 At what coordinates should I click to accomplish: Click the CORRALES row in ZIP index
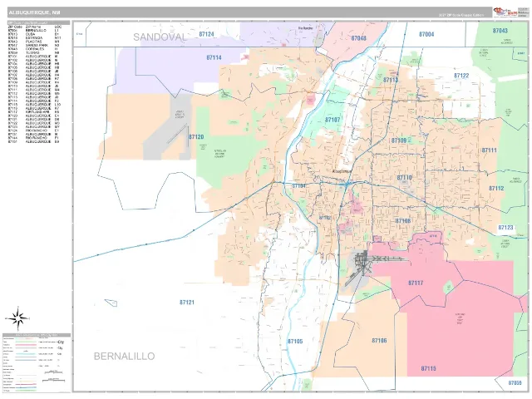click(35, 49)
